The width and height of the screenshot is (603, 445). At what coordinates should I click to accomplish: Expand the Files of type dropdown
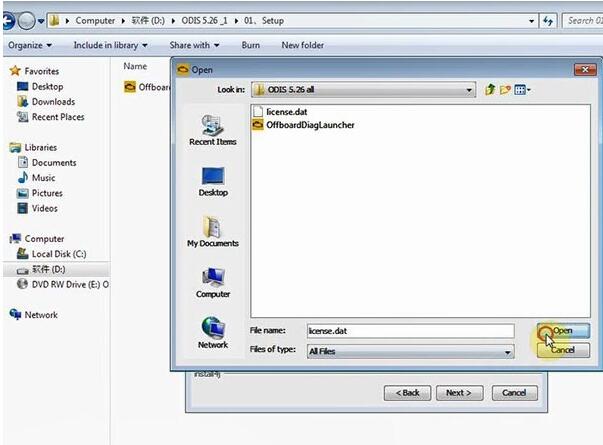tap(508, 352)
